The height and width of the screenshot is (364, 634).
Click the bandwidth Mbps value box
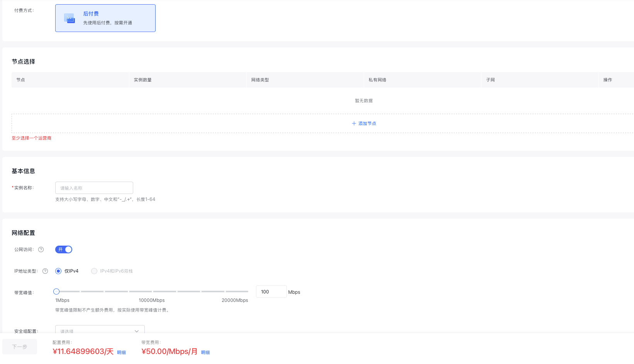[x=271, y=292]
